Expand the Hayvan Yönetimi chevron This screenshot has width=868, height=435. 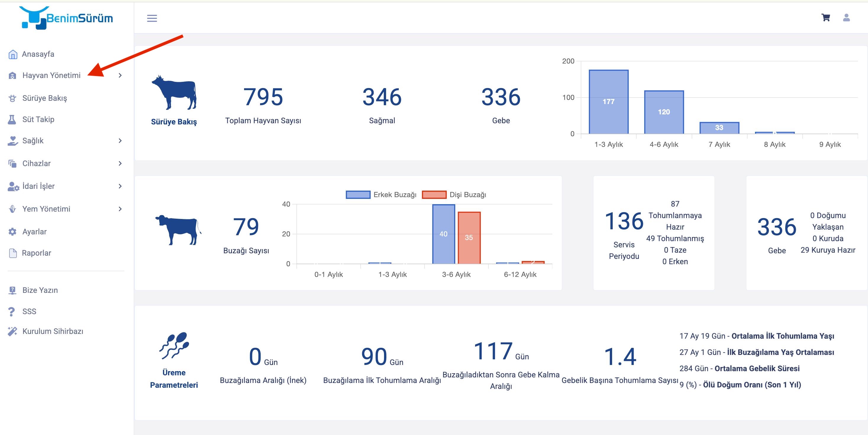click(x=120, y=75)
